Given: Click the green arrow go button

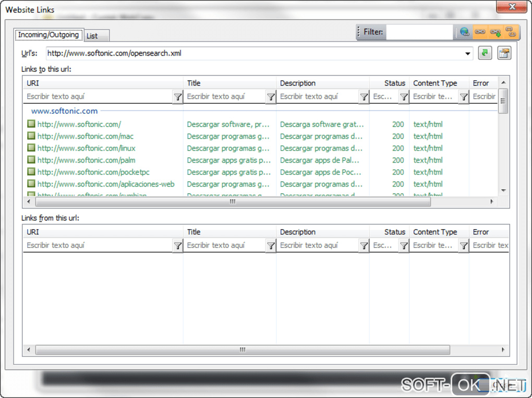Looking at the screenshot, I should 485,53.
